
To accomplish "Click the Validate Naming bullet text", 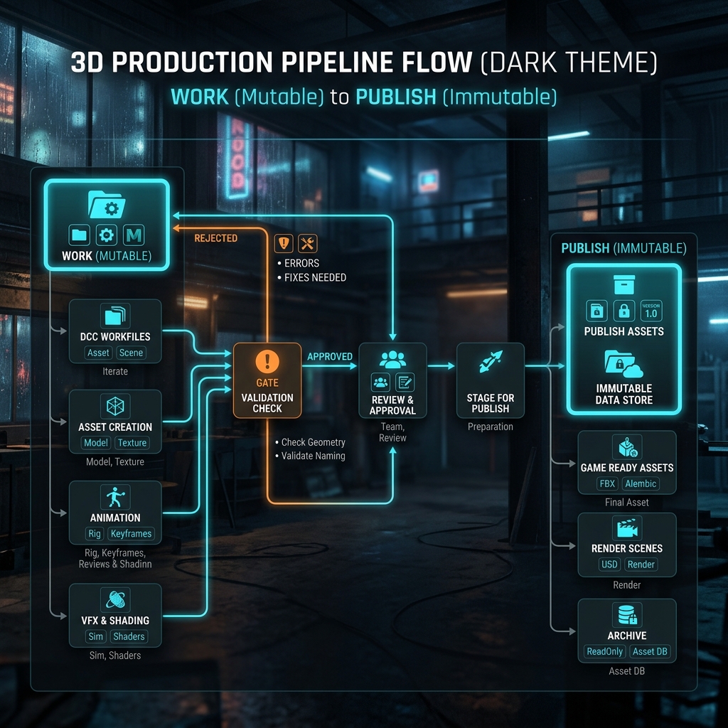I will 314,456.
